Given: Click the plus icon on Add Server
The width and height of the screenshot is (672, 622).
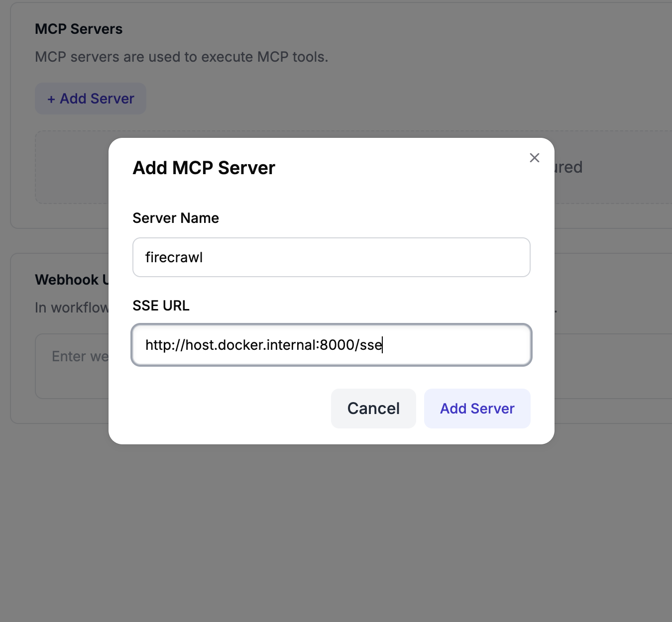Looking at the screenshot, I should coord(51,99).
